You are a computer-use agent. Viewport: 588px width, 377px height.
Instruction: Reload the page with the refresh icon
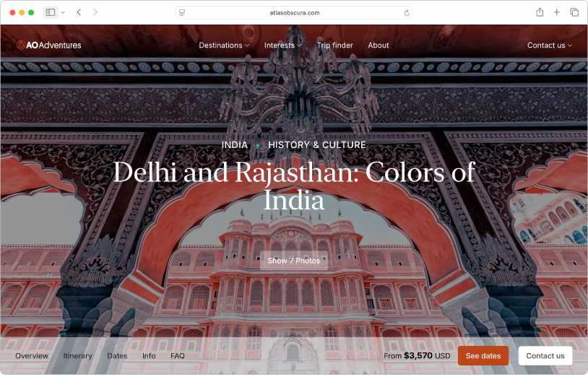tap(407, 13)
